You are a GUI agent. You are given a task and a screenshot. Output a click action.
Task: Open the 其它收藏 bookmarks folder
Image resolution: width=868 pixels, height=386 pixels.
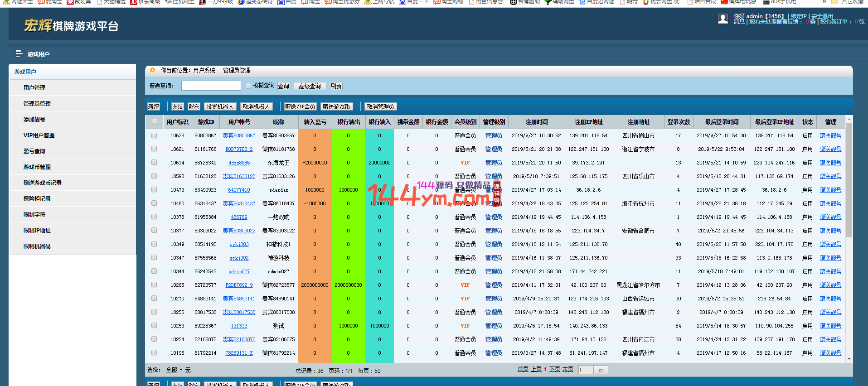848,2
